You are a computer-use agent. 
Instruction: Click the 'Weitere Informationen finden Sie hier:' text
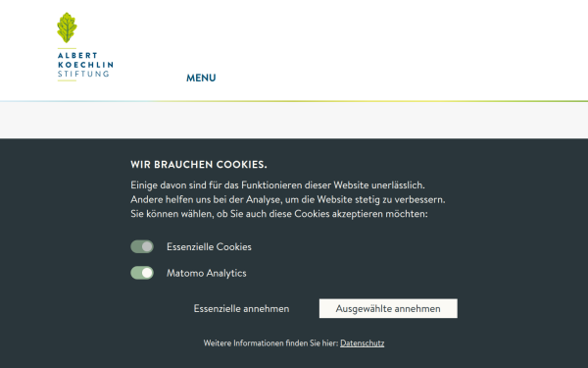pos(270,343)
